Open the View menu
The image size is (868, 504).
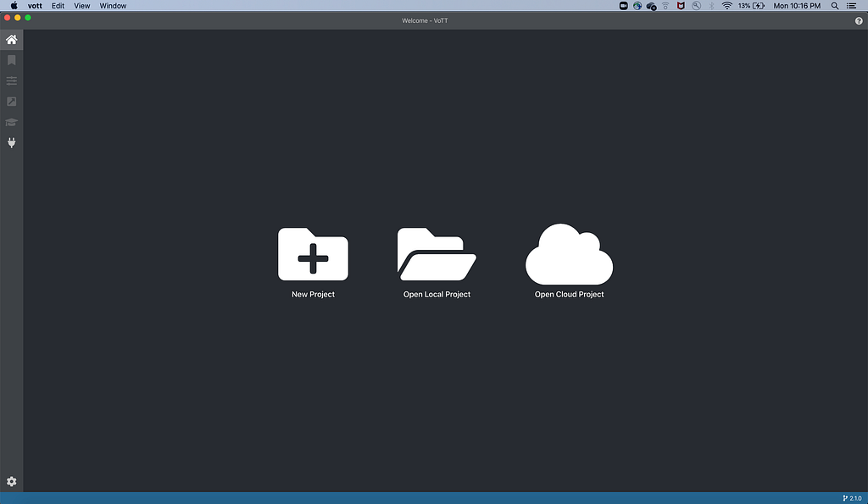tap(82, 6)
